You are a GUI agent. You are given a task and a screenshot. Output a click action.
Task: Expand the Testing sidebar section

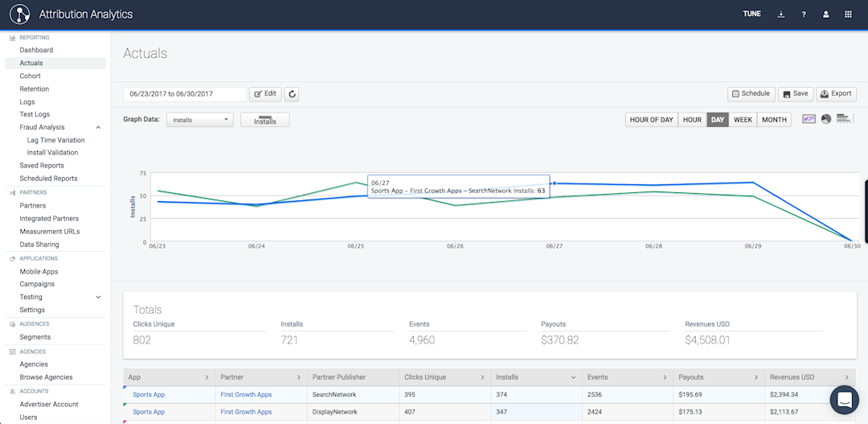click(x=98, y=297)
